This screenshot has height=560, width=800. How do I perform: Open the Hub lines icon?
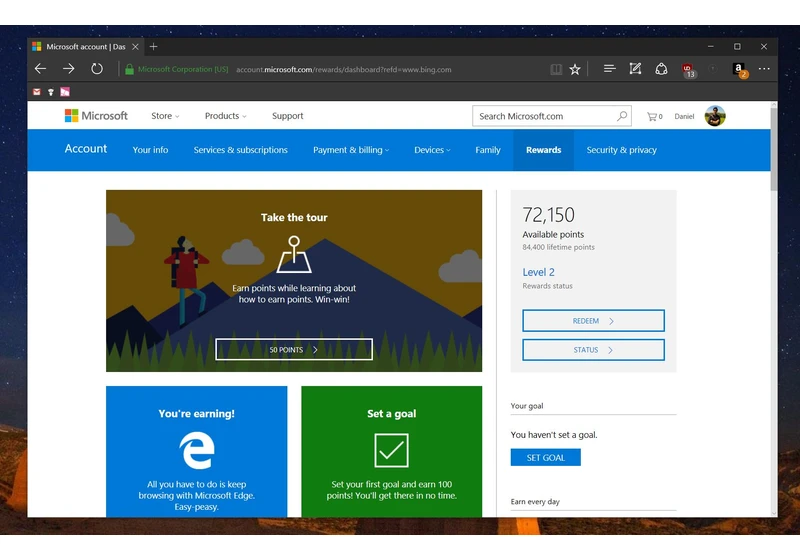tap(609, 69)
